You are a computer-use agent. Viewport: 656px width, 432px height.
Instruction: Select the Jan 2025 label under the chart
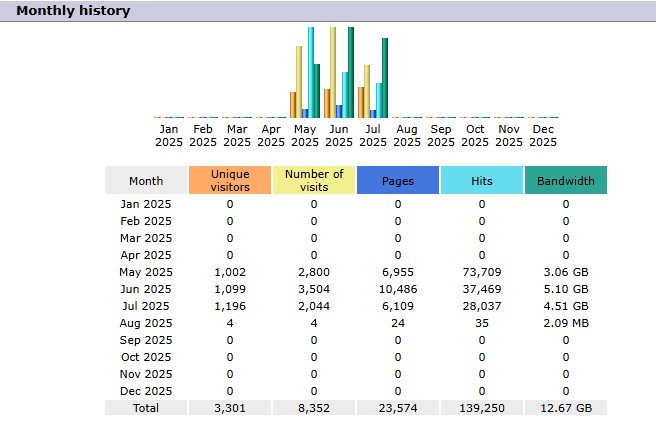[x=169, y=135]
